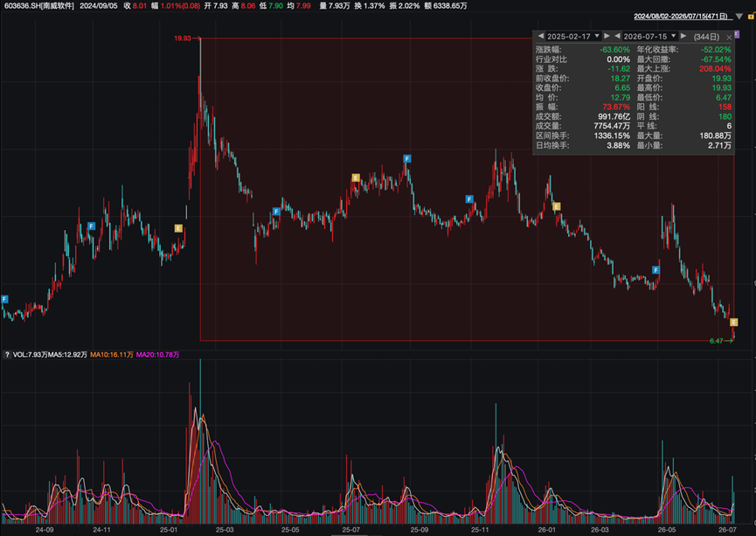756x536 pixels.
Task: Click the orange MA10:16.11万 label
Action: point(111,355)
